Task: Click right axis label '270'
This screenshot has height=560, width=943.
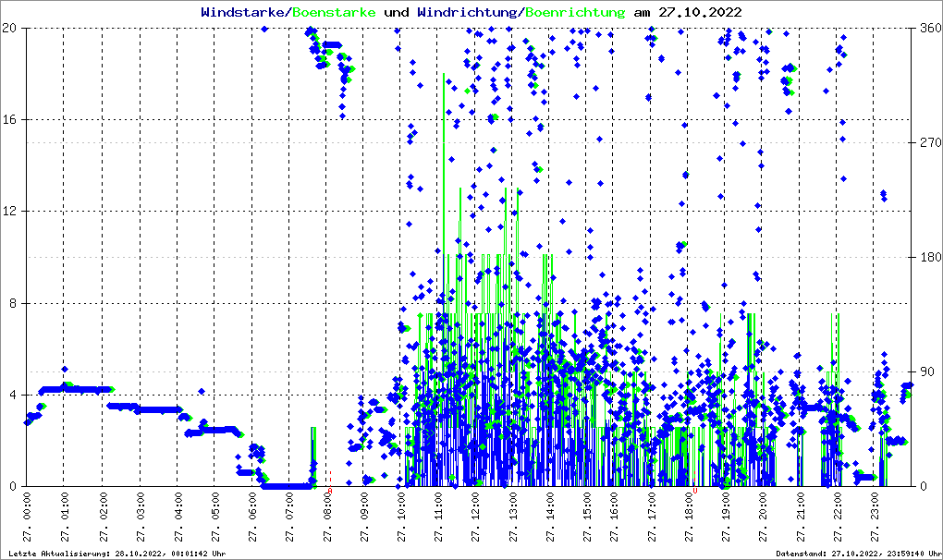Action: click(x=931, y=142)
